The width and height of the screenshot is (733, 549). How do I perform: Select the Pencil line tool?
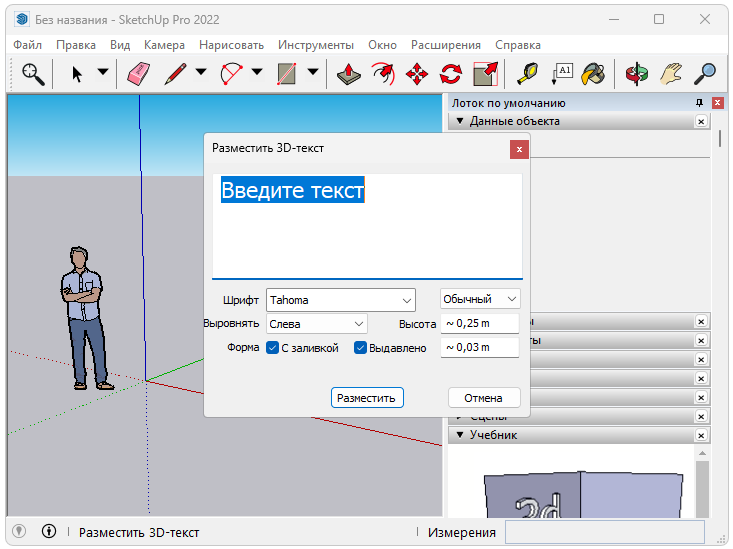pyautogui.click(x=176, y=73)
